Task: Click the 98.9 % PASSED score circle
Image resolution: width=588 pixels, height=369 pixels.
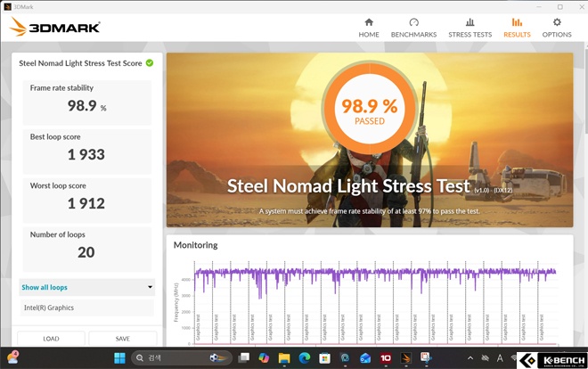Action: click(370, 109)
